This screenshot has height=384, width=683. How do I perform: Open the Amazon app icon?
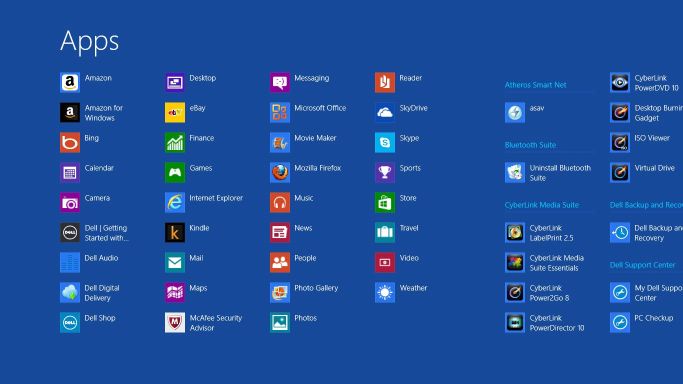70,82
